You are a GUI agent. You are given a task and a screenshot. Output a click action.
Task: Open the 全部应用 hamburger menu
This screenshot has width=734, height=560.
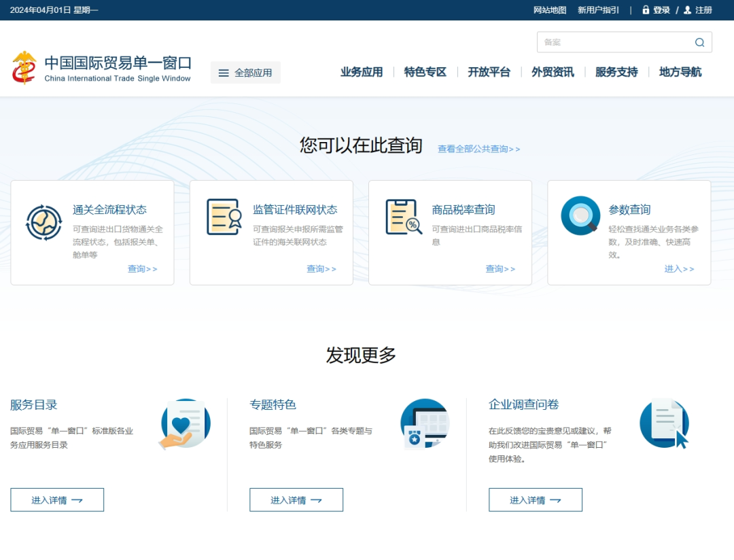tap(245, 73)
